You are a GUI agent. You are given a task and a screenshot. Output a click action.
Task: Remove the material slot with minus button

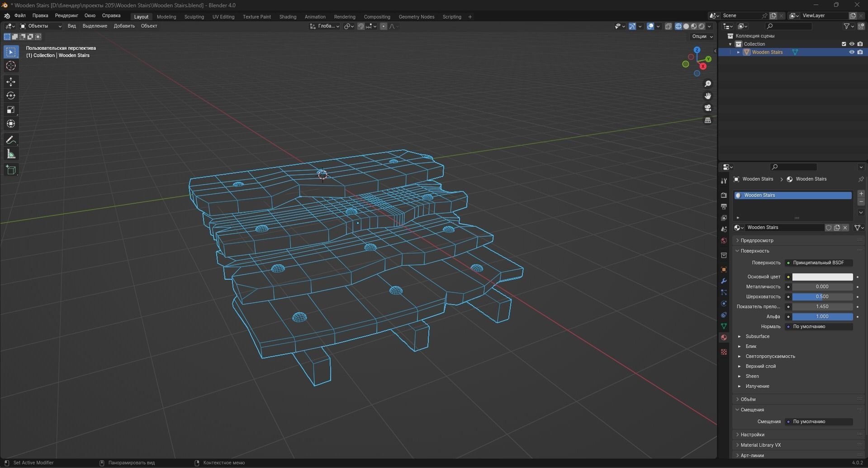(x=861, y=202)
